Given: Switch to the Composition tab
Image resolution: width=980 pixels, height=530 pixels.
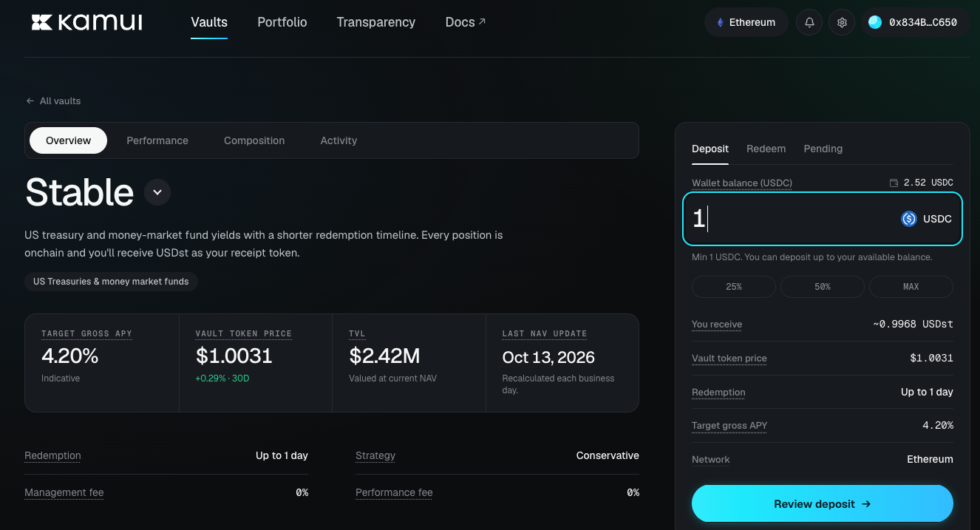Looking at the screenshot, I should [254, 140].
